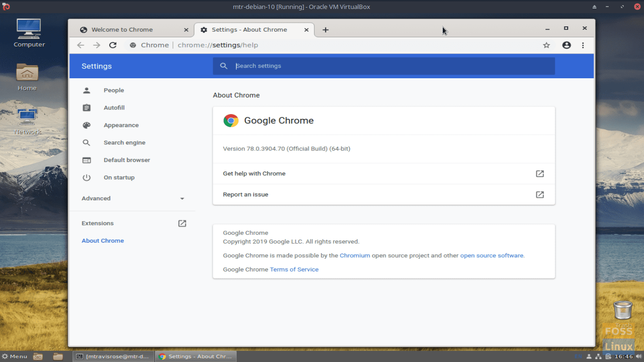Open Chrome's three-dot menu

click(x=583, y=45)
